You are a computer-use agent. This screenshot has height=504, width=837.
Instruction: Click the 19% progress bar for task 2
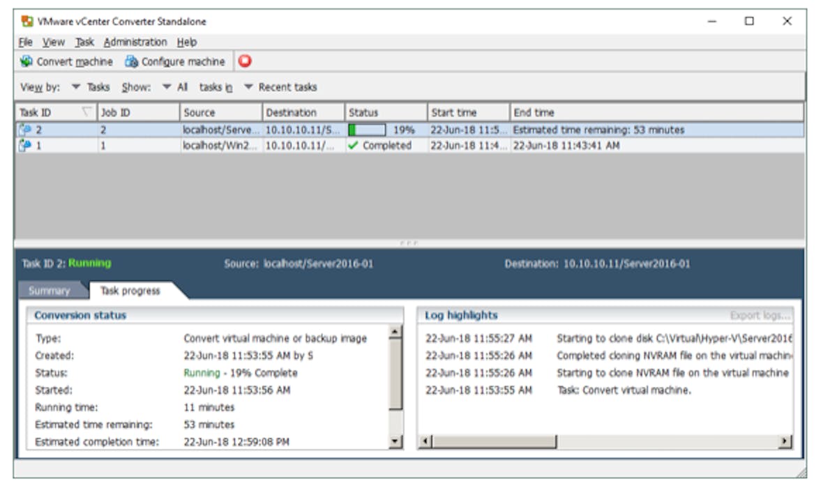coord(367,130)
